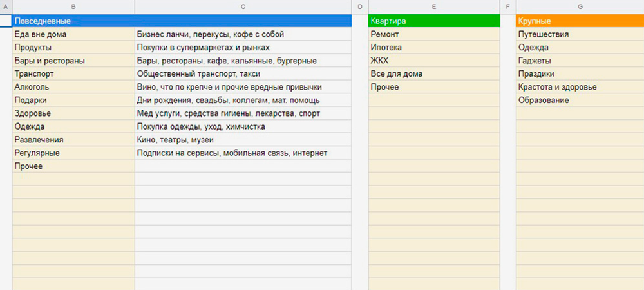The width and height of the screenshot is (644, 290).
Task: Click the Бизнес ланчи, перекусы description cell
Action: 243,35
